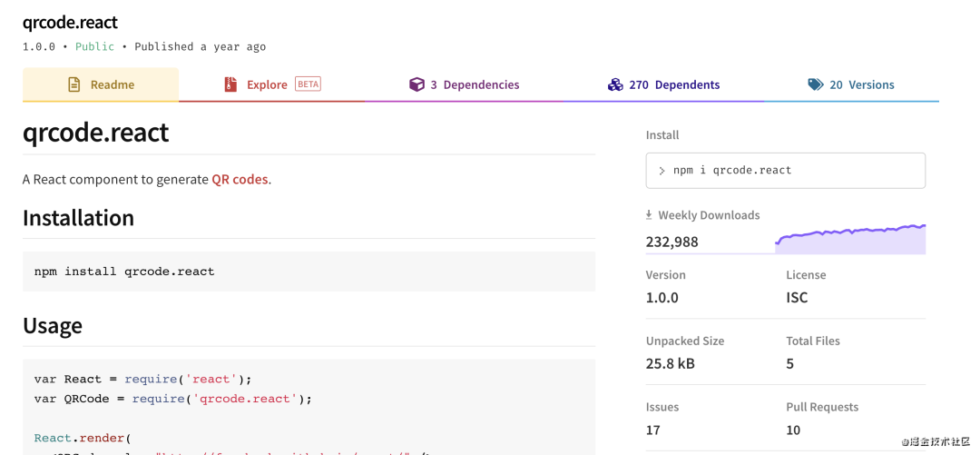Click the npm install qrcode.react code block

309,272
